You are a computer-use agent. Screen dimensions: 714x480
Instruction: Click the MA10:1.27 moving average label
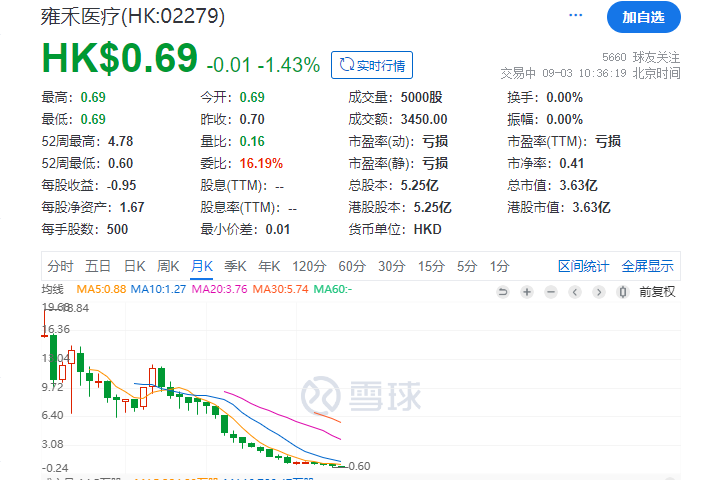[158, 289]
